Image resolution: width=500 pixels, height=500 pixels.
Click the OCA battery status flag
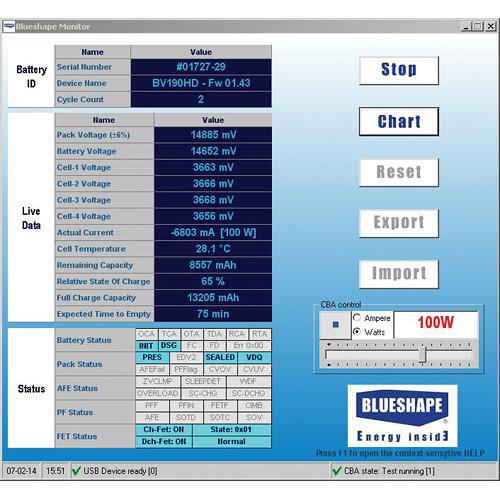click(x=146, y=334)
